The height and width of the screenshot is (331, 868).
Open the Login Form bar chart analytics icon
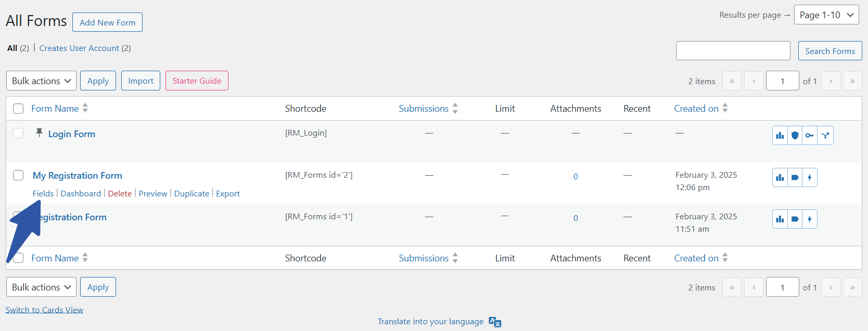click(x=780, y=136)
